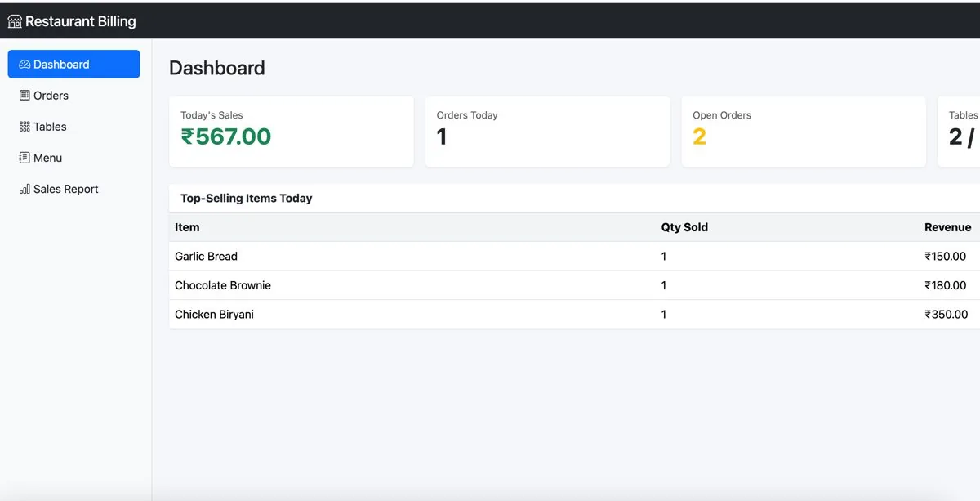980x501 pixels.
Task: Select the Chicken Biryani row name
Action: [214, 315]
